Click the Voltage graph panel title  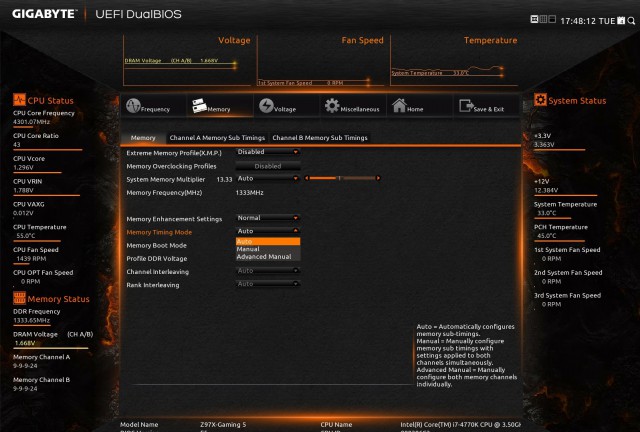[x=234, y=40]
